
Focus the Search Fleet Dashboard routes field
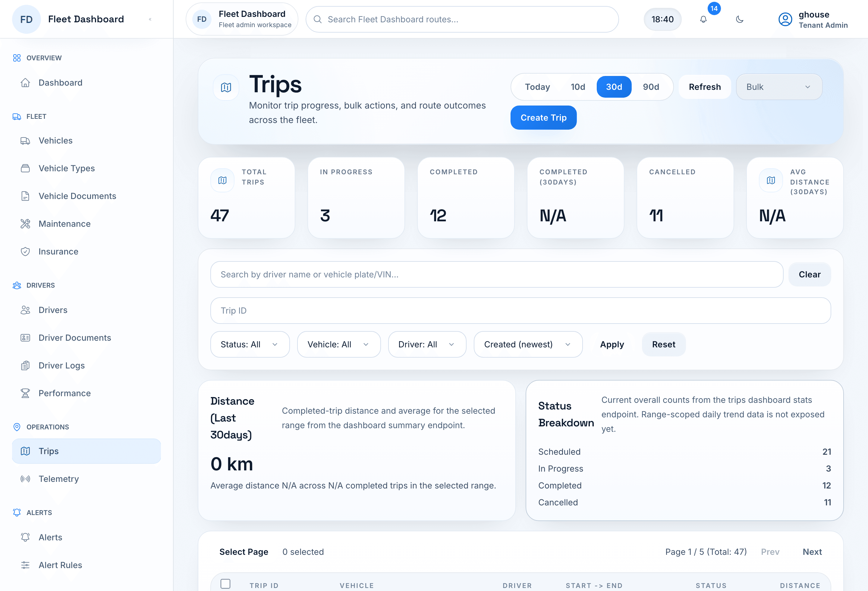[462, 19]
